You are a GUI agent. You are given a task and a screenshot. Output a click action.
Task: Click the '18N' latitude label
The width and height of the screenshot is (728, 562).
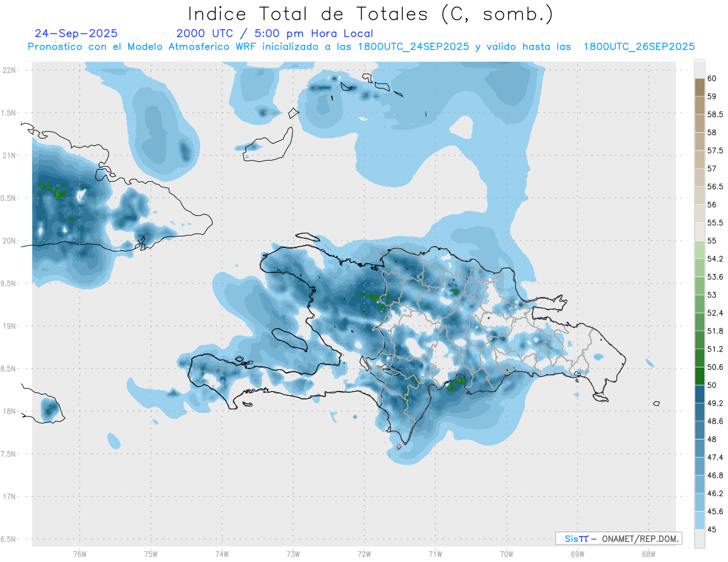pos(10,411)
